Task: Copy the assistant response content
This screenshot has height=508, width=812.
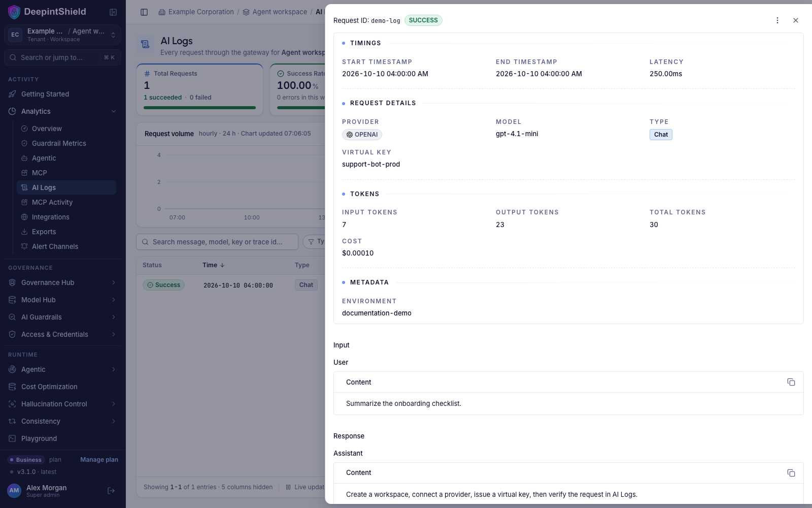Action: click(x=791, y=473)
